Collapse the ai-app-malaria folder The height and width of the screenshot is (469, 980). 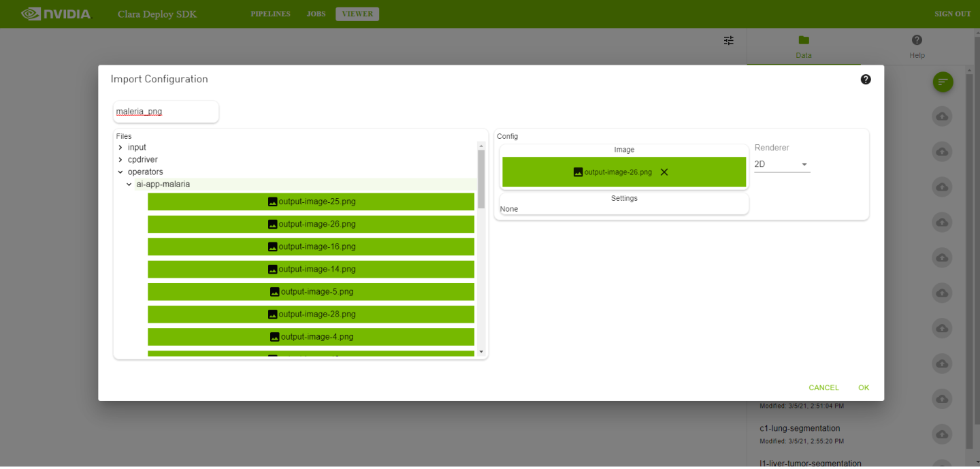129,184
